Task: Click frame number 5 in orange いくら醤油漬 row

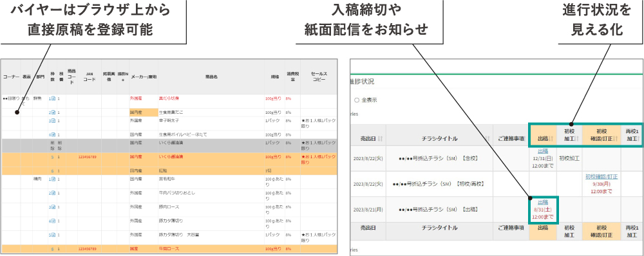Action: [52, 157]
